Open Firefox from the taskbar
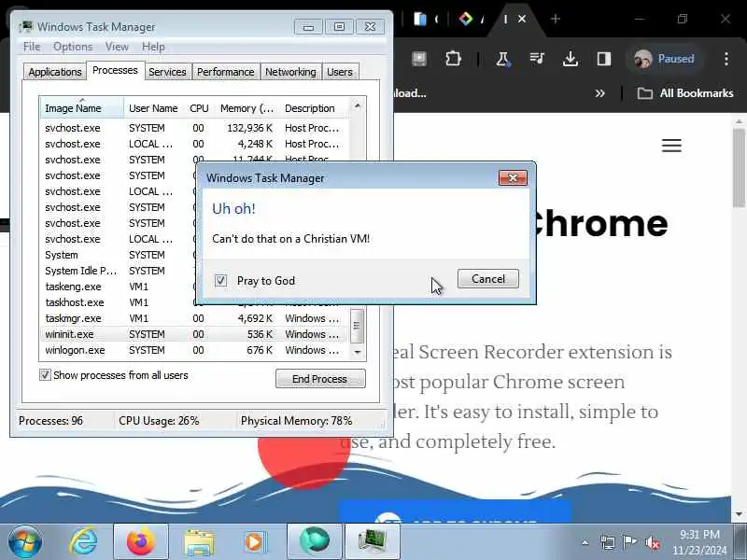 point(141,542)
